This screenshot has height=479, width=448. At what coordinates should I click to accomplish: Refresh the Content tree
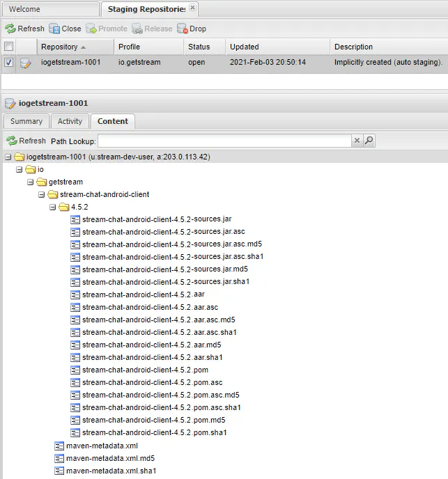tap(26, 141)
